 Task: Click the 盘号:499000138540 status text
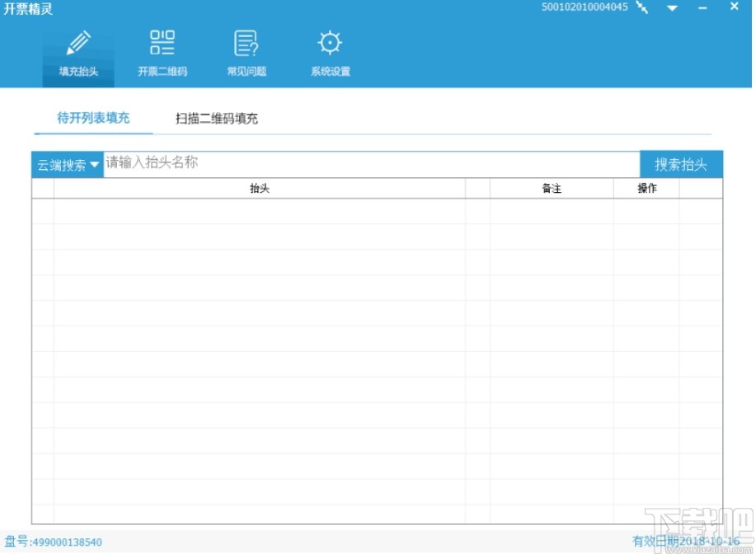(x=53, y=542)
